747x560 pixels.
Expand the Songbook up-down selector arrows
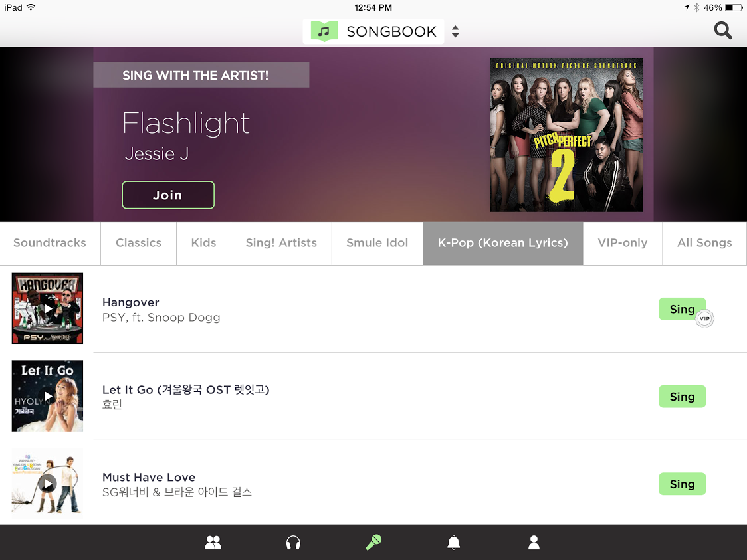pos(455,31)
